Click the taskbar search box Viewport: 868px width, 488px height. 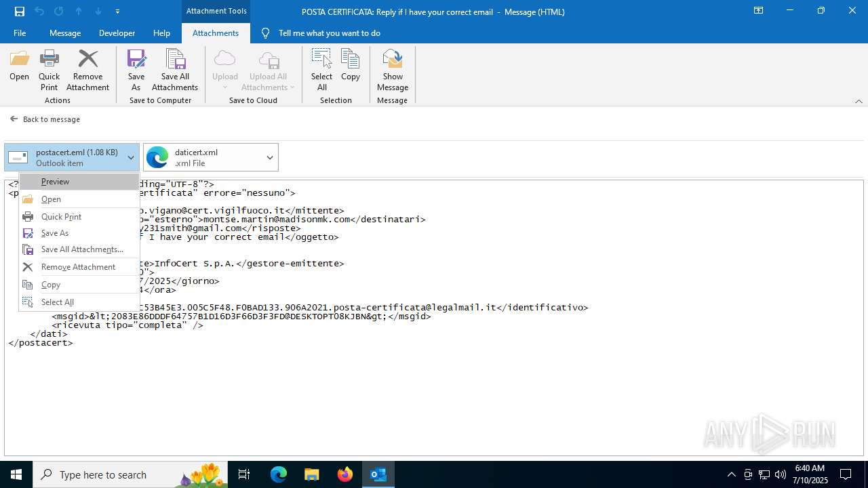[x=130, y=474]
